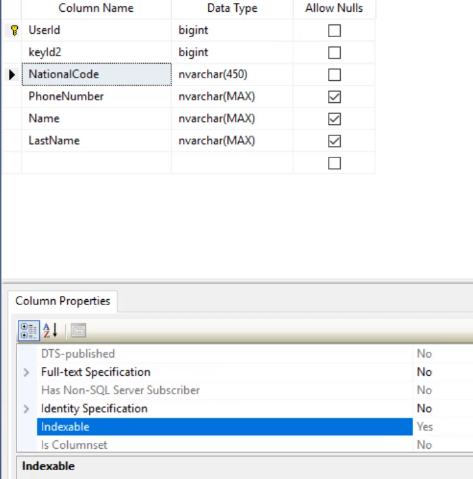
Task: Switch to Alphabetical A-Z sort icon
Action: (x=50, y=330)
